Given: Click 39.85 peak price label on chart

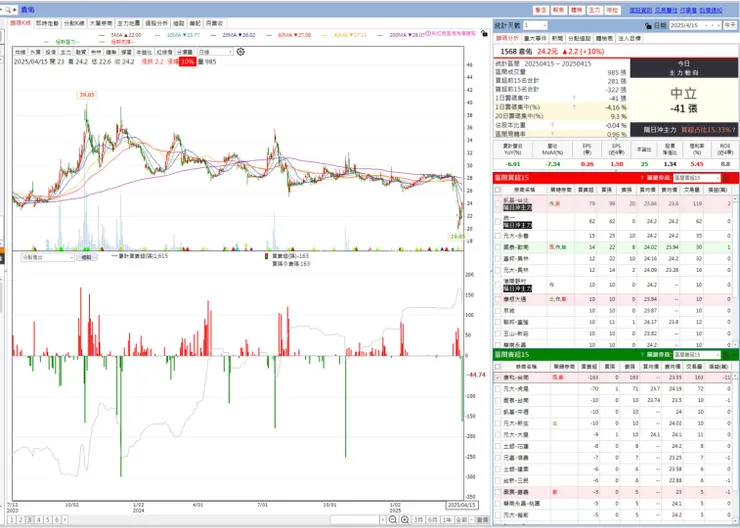Looking at the screenshot, I should coord(87,95).
